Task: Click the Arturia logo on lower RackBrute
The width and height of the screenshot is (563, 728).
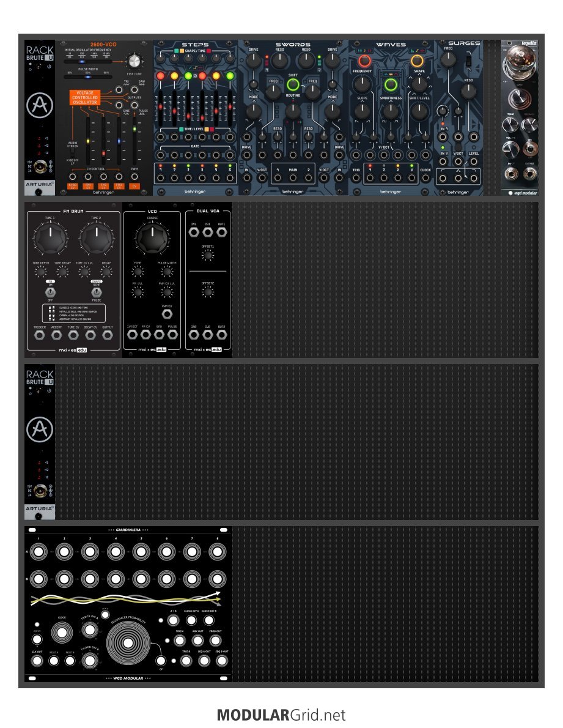Action: (39, 429)
